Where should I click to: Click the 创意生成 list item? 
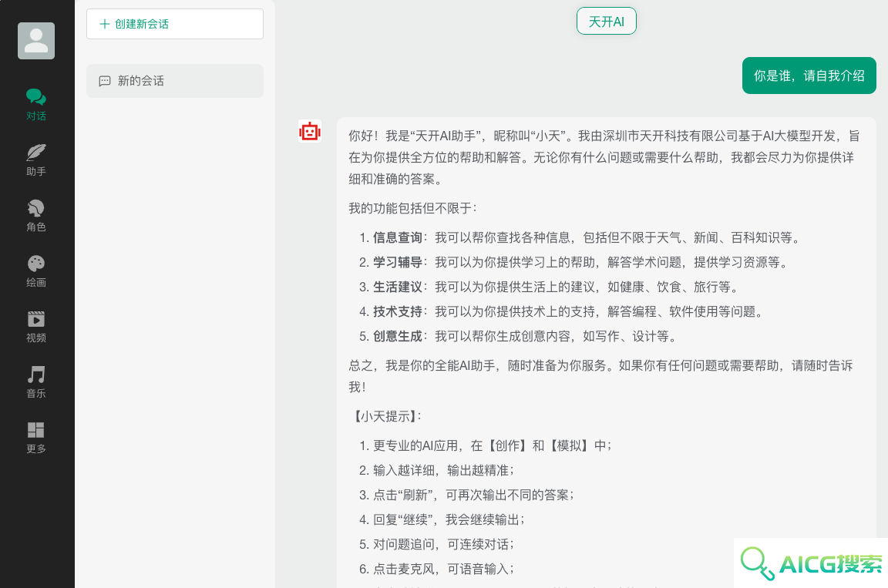(x=518, y=337)
